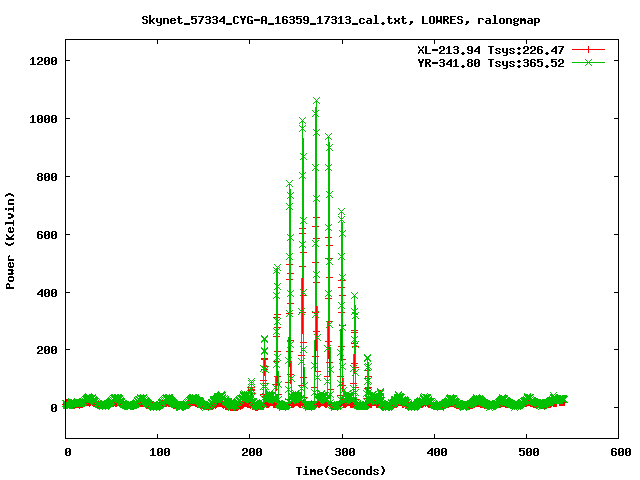This screenshot has height=480, width=640.
Task: Click the Time(Seconds) axis label
Action: coord(340,471)
